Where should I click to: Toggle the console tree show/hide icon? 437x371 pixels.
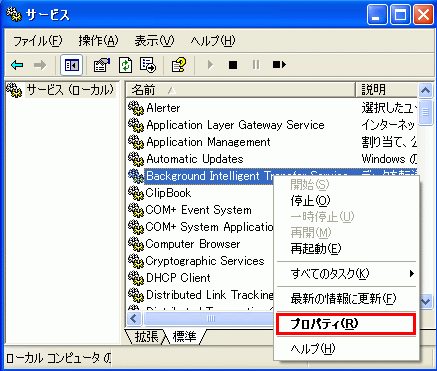(72, 65)
